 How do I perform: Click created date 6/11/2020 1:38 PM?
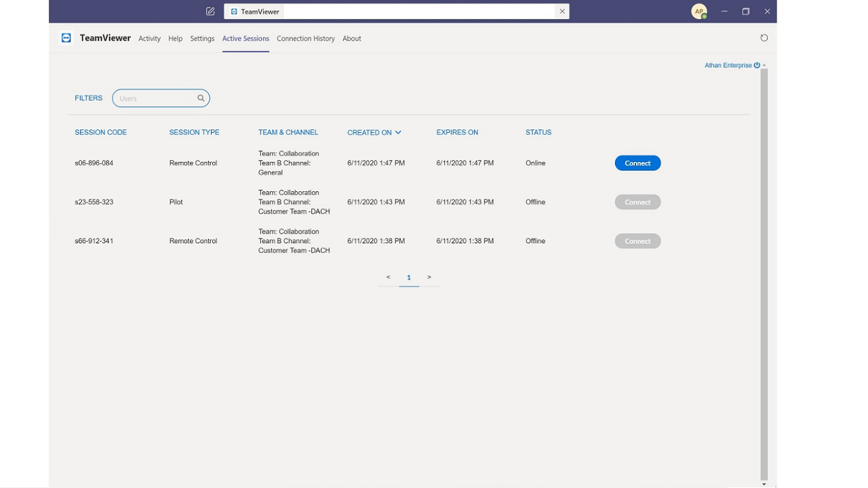(x=376, y=241)
